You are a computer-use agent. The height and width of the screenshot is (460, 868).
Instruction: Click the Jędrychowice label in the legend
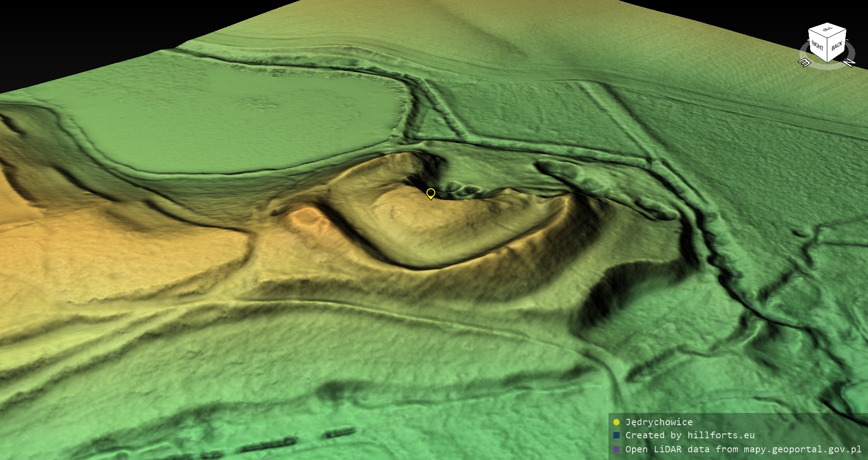pos(659,422)
